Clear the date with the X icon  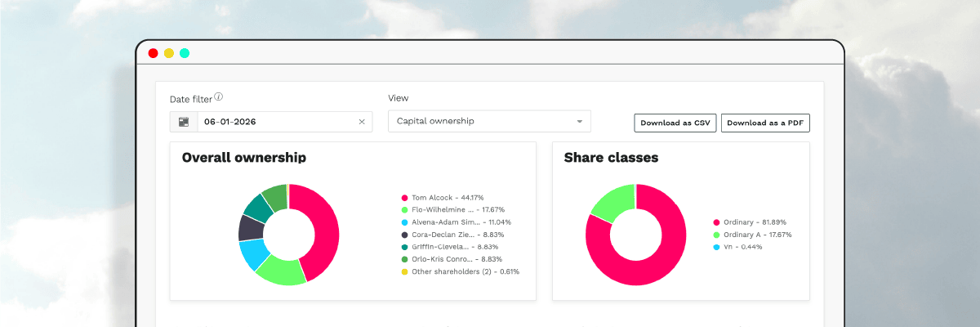point(362,122)
